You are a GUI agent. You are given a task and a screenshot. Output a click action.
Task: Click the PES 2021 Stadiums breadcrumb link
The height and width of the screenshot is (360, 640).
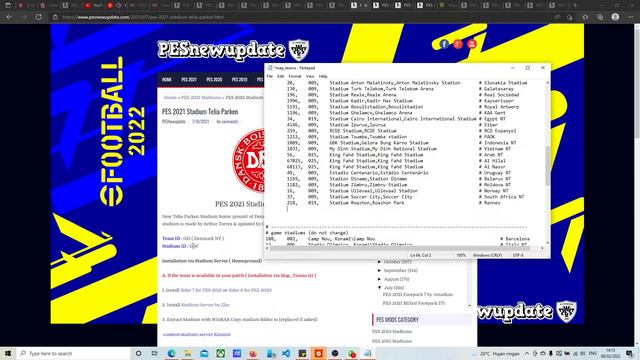201,98
